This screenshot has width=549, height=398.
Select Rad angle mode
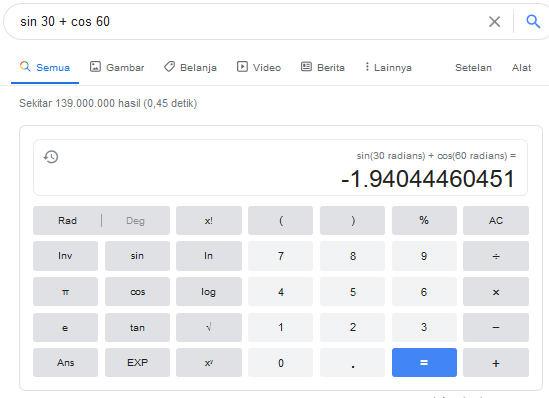tap(67, 221)
